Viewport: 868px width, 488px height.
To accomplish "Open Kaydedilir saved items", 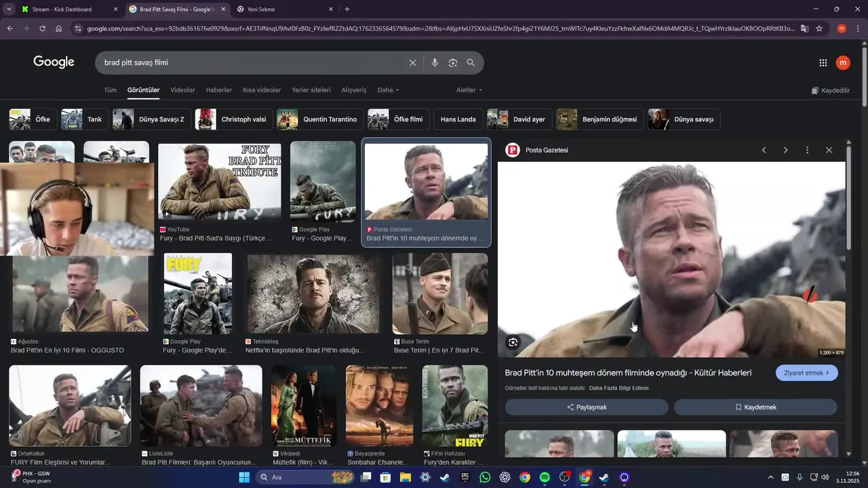I will point(831,90).
